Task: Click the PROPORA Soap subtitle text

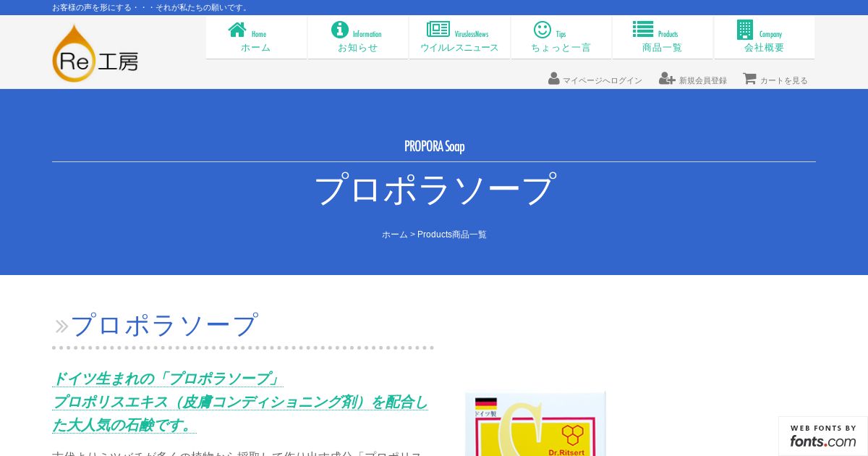Action: point(434,146)
